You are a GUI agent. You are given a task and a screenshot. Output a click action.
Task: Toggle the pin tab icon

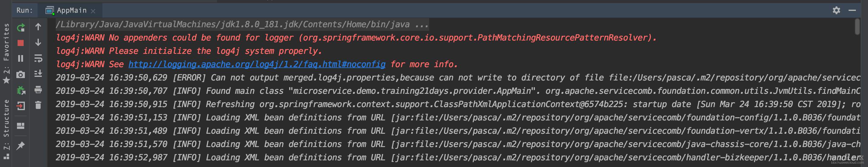coord(21,146)
